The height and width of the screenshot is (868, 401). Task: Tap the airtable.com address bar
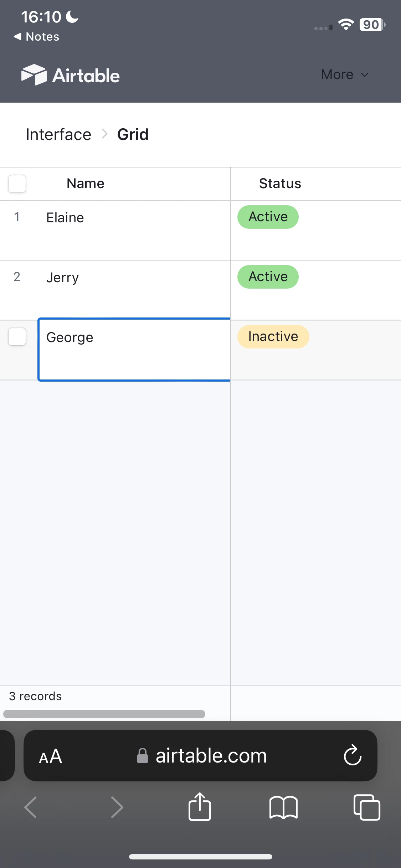tap(211, 756)
